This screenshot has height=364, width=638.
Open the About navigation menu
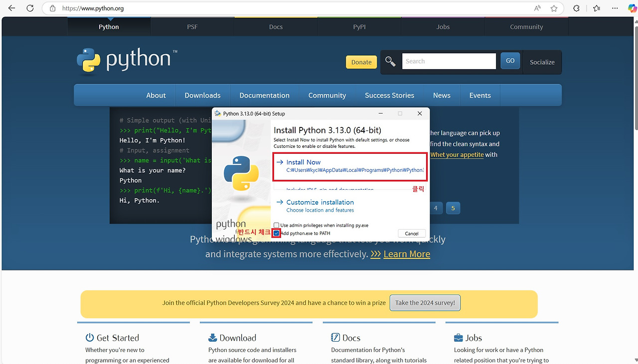(156, 95)
